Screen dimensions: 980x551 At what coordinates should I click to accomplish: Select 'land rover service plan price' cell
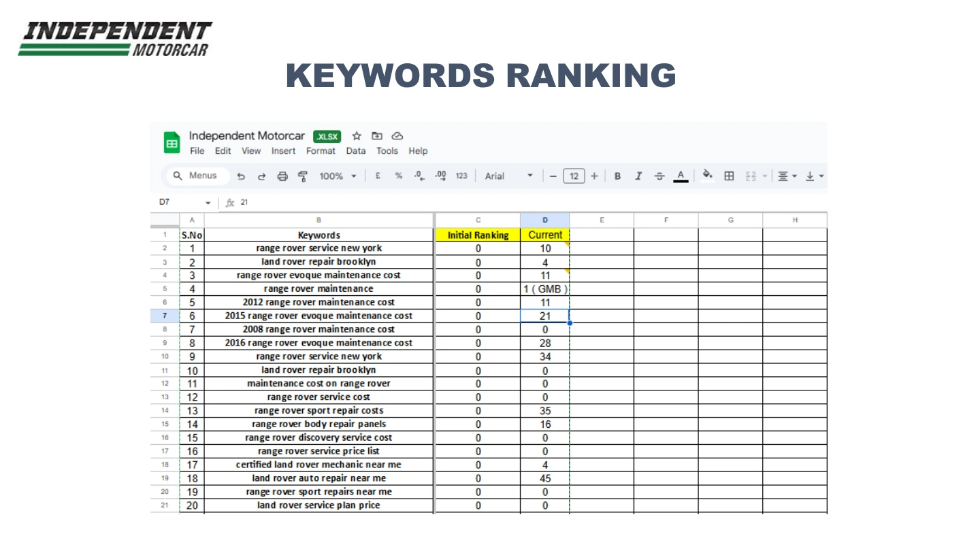(318, 505)
